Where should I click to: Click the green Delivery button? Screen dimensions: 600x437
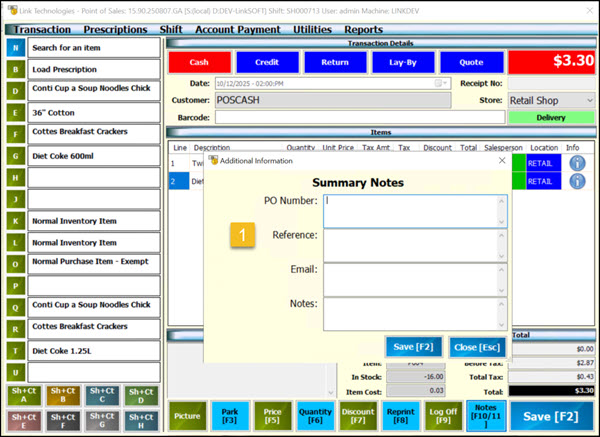[551, 117]
